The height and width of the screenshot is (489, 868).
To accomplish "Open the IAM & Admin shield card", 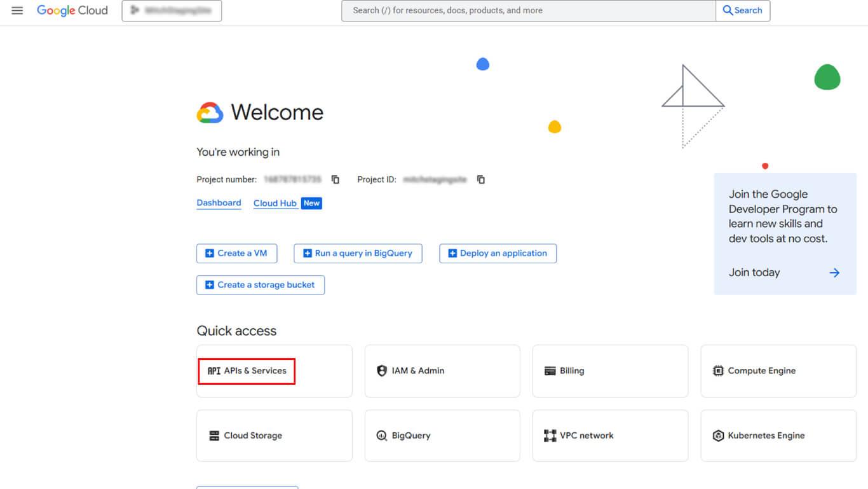I will pyautogui.click(x=442, y=371).
